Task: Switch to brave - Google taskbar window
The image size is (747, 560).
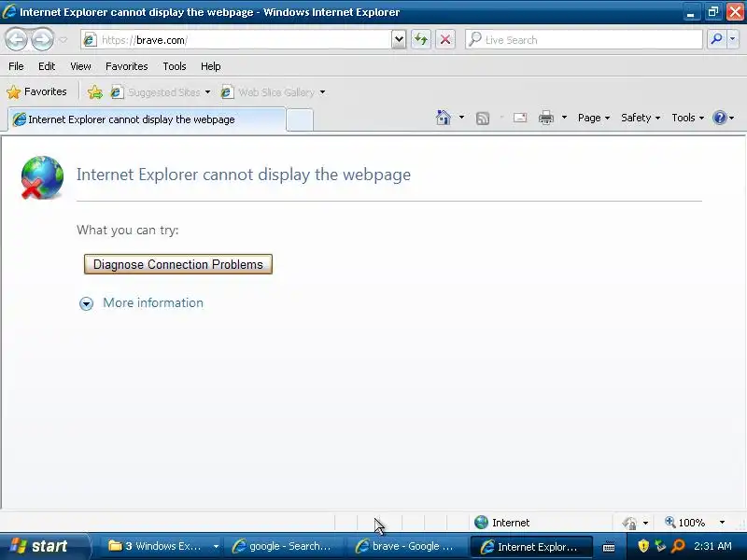Action: tap(406, 546)
